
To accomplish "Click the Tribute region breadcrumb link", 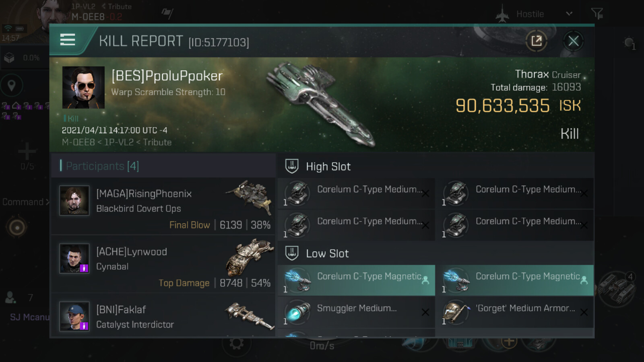I will tap(120, 6).
